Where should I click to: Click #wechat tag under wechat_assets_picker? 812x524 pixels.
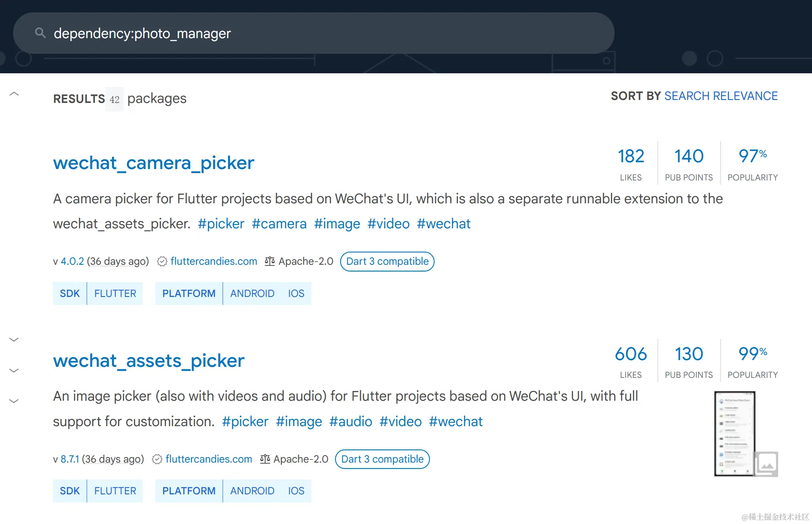(x=456, y=421)
